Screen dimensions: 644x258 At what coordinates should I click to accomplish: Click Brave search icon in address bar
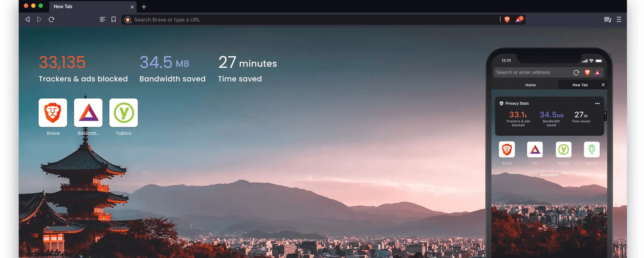128,20
